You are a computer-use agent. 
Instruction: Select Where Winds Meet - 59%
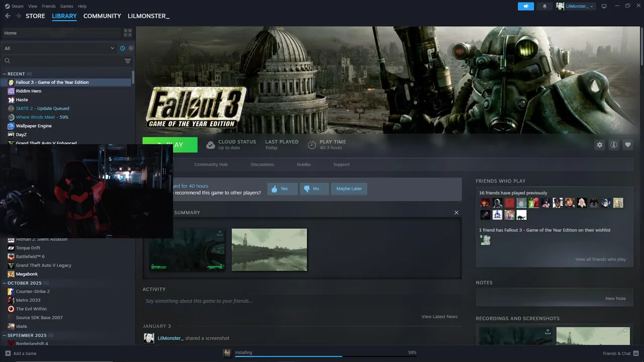pyautogui.click(x=42, y=117)
